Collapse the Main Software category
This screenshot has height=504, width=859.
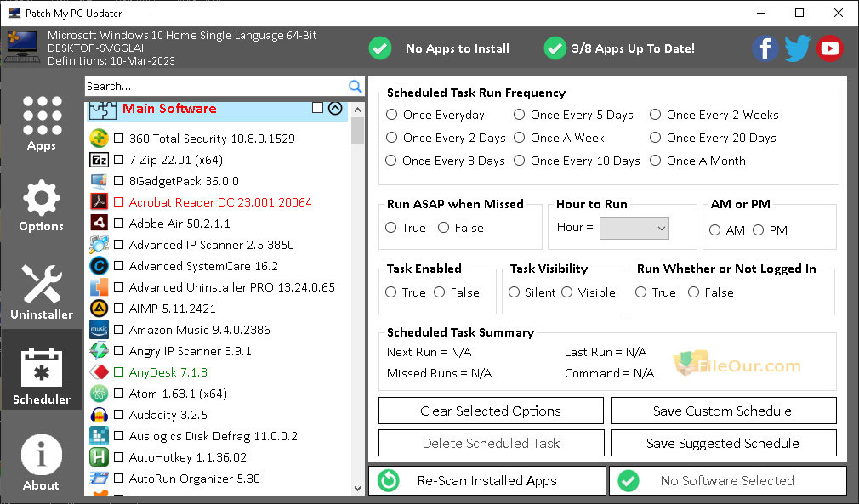pos(335,108)
